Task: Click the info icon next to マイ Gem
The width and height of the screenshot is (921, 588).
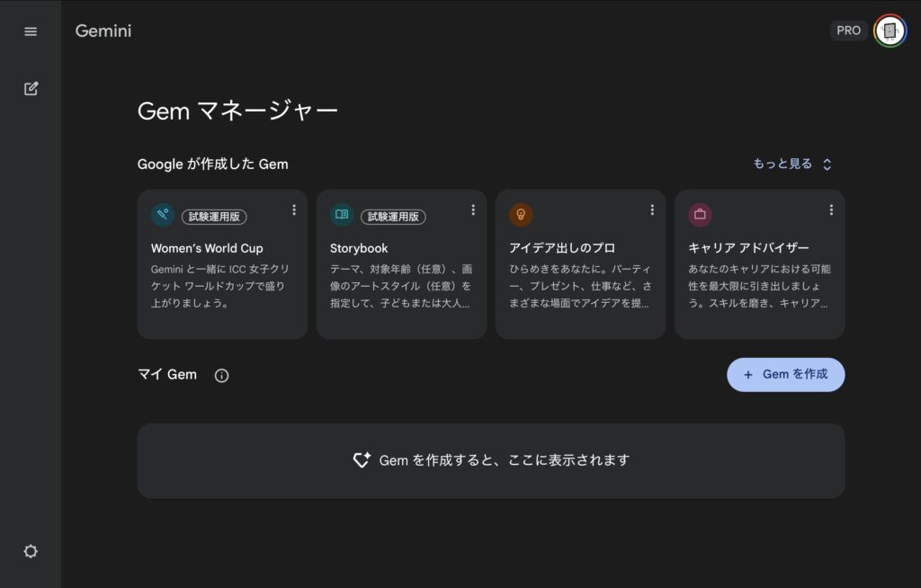Action: tap(221, 376)
